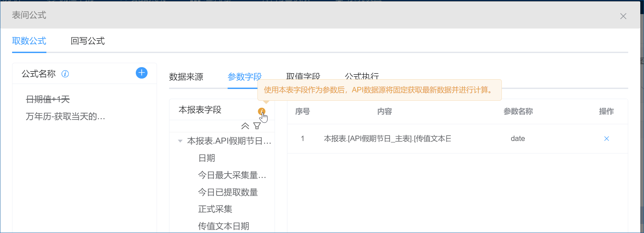Select the 日期 field in the tree
644x233 pixels.
(x=207, y=158)
